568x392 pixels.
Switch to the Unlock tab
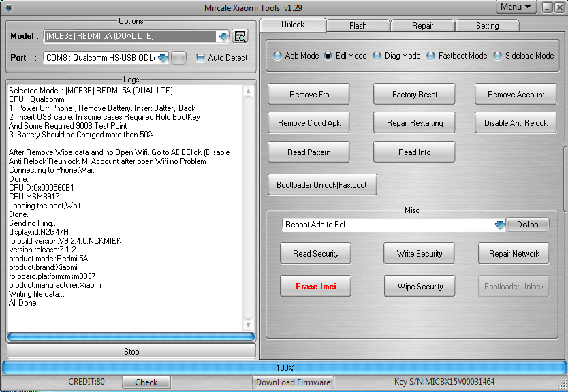[293, 24]
